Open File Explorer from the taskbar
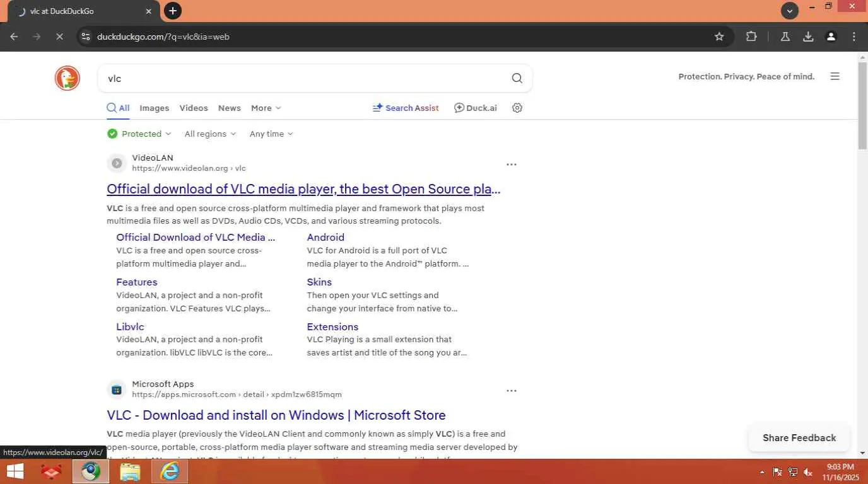 130,471
